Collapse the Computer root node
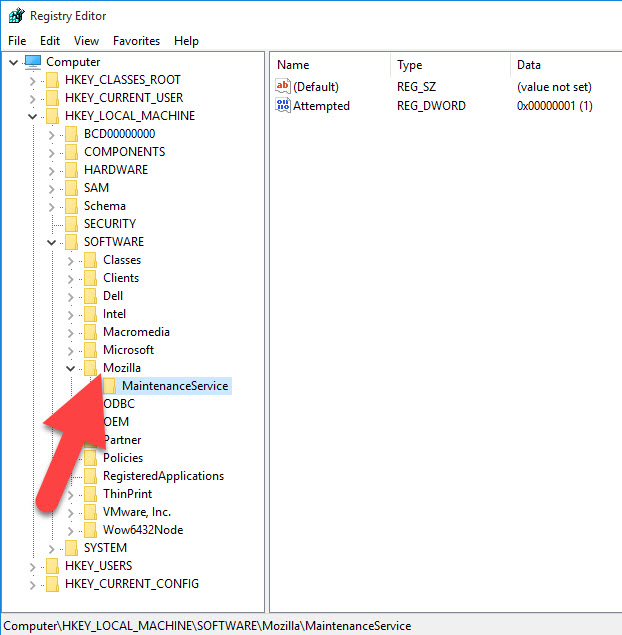 pyautogui.click(x=13, y=62)
